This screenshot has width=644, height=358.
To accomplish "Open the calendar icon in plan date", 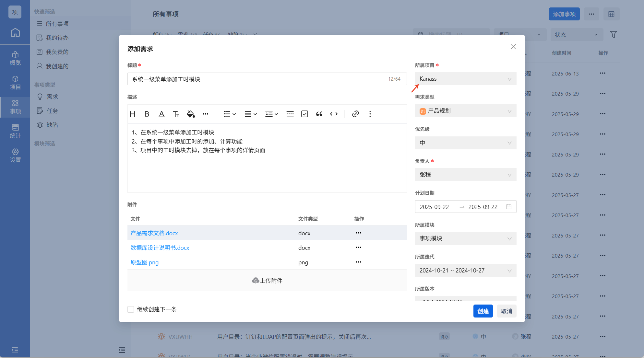I will [508, 207].
